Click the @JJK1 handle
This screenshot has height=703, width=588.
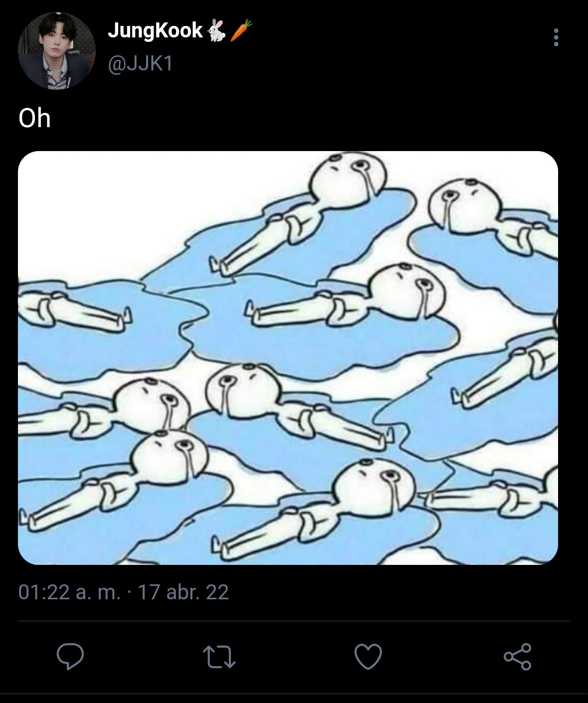coord(140,64)
